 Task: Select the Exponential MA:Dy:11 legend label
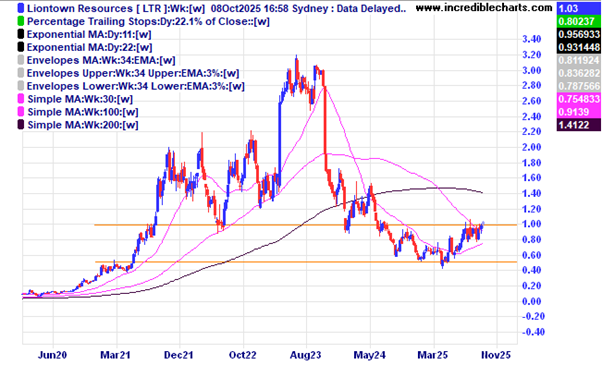coord(89,35)
